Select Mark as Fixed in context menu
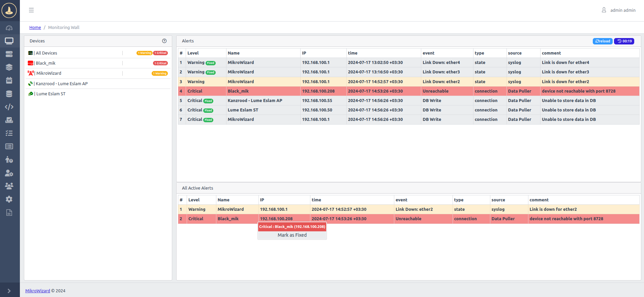The width and height of the screenshot is (644, 297). tap(292, 235)
